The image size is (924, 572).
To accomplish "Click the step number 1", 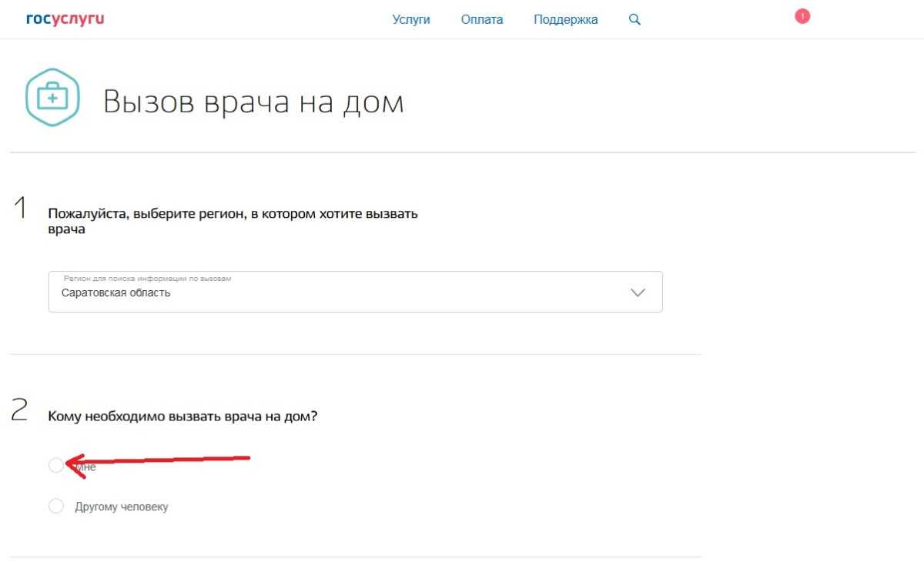I will tap(20, 208).
